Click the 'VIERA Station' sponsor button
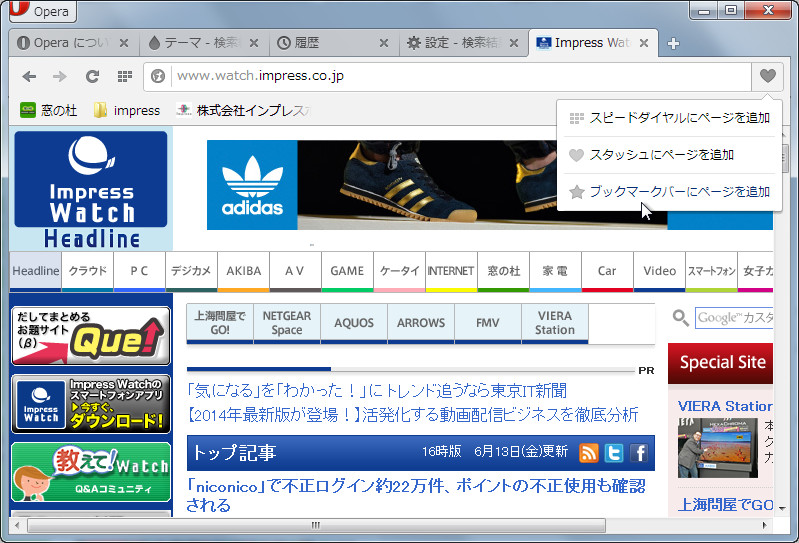The height and width of the screenshot is (543, 799). (x=555, y=323)
